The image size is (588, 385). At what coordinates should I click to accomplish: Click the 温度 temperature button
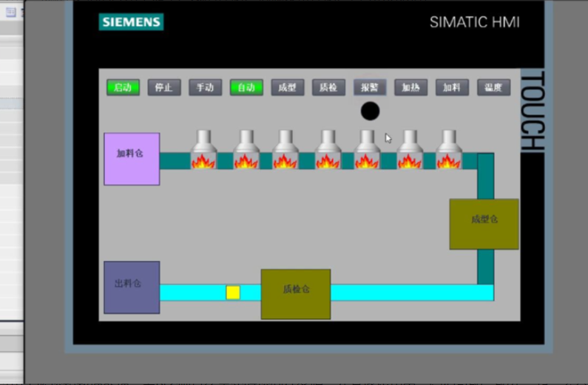pyautogui.click(x=493, y=87)
